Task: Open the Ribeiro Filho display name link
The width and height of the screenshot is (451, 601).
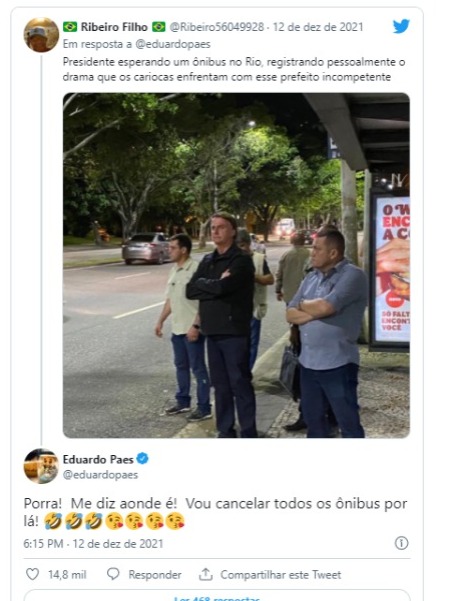Action: [x=114, y=27]
